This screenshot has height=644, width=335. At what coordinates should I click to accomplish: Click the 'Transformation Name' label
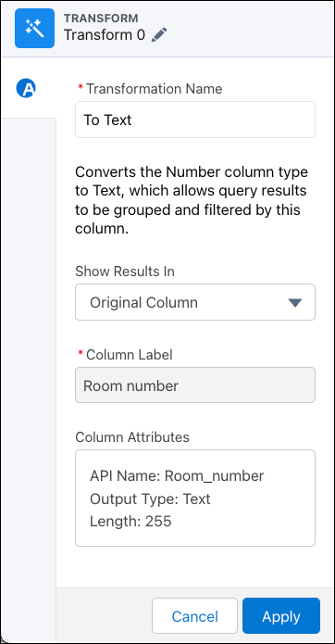(x=155, y=89)
